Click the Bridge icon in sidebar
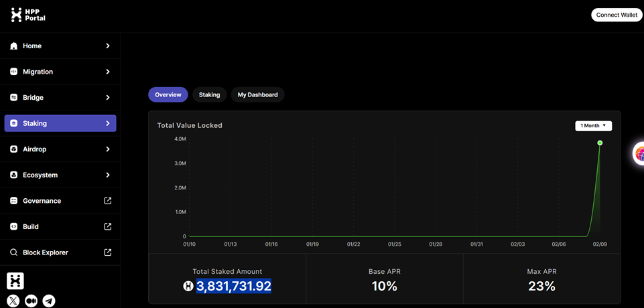This screenshot has width=644, height=308. tap(14, 98)
